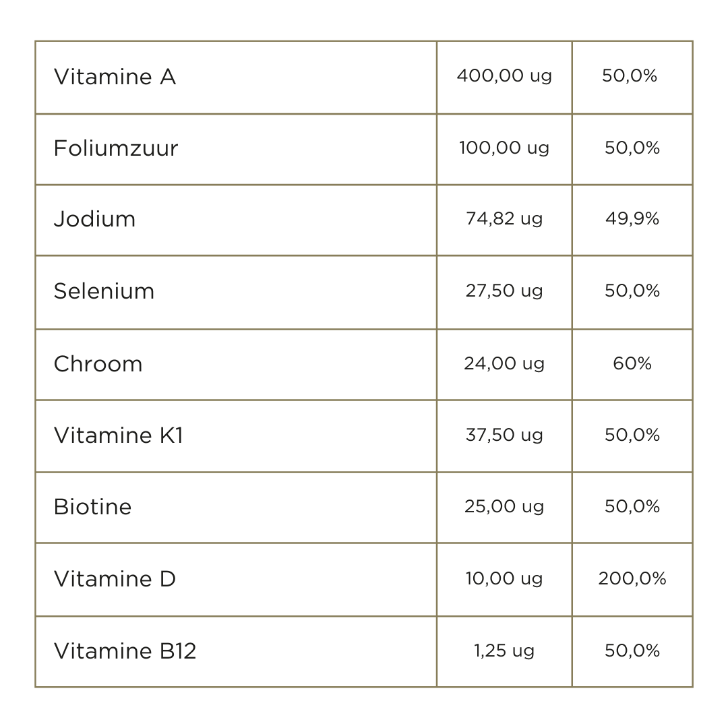The image size is (728, 728).
Task: Click the Chroom nutrient label
Action: 98,364
